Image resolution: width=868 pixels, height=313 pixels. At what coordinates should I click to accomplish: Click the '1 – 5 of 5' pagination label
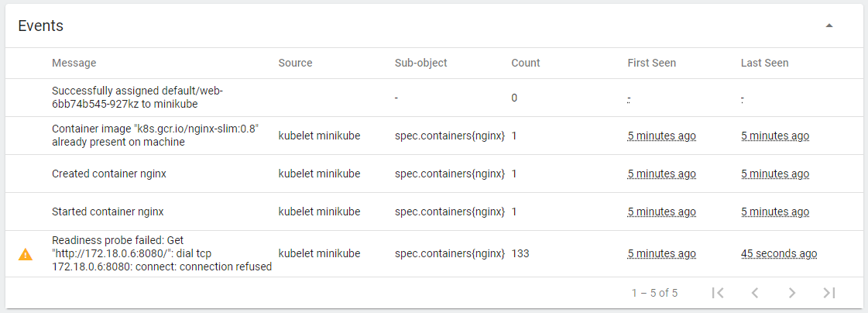pyautogui.click(x=654, y=293)
